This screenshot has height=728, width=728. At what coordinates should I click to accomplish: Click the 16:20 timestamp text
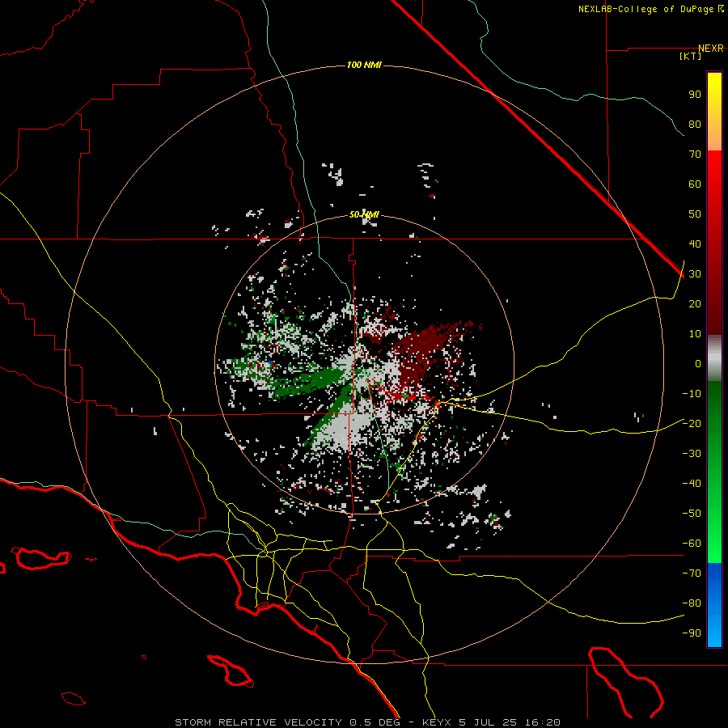pyautogui.click(x=543, y=722)
